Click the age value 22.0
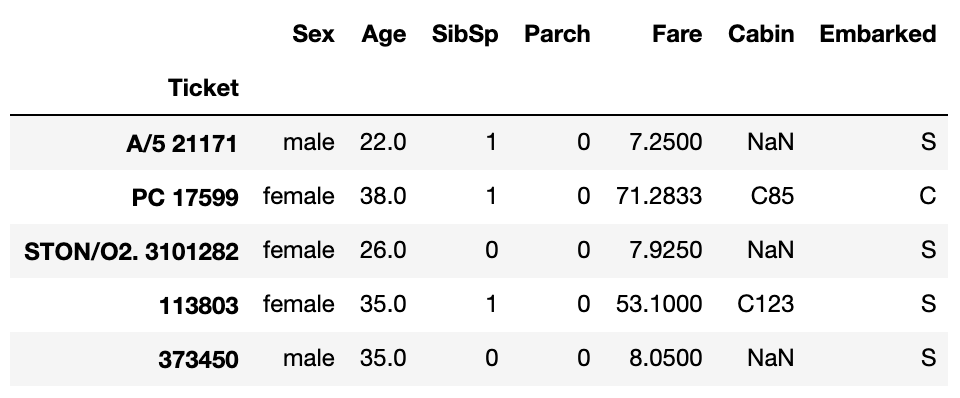Viewport: 960px width, 398px height. pyautogui.click(x=383, y=142)
